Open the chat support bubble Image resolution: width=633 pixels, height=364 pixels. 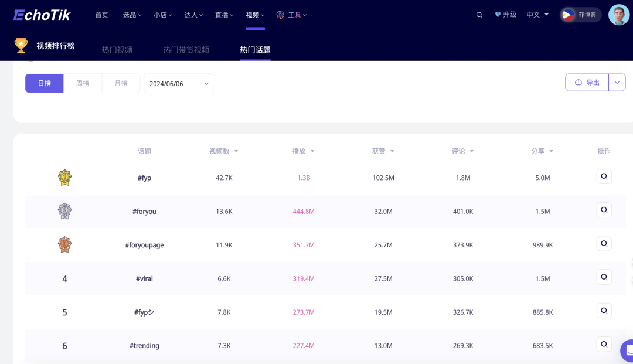coord(627,351)
